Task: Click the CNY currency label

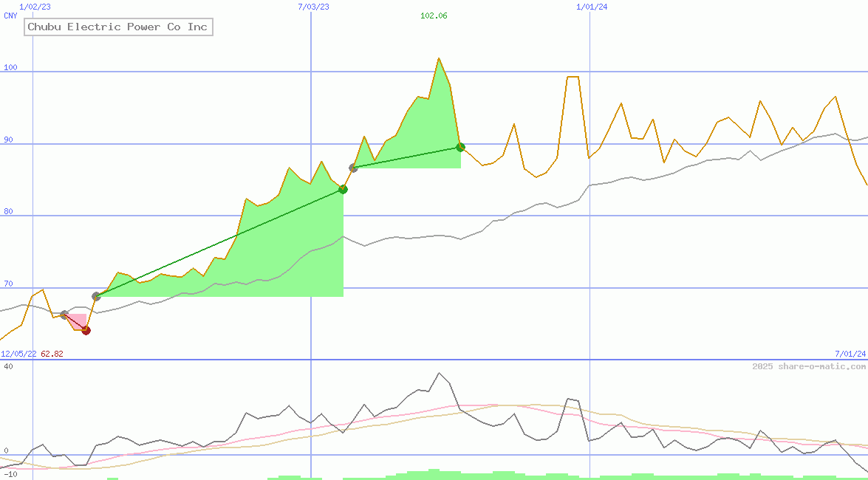Action: (10, 16)
